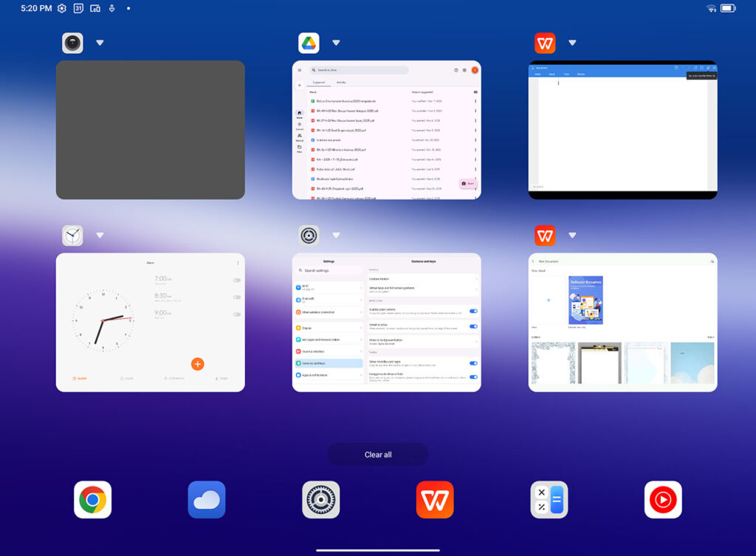756x556 pixels.
Task: Select Alarm tab in Clock card
Action: pos(80,379)
